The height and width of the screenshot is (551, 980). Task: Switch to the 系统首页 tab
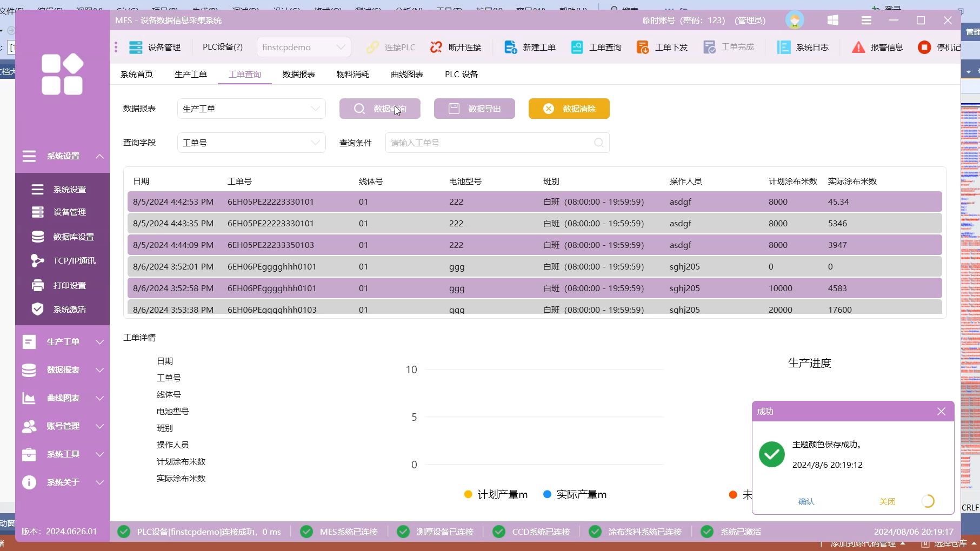pos(137,74)
